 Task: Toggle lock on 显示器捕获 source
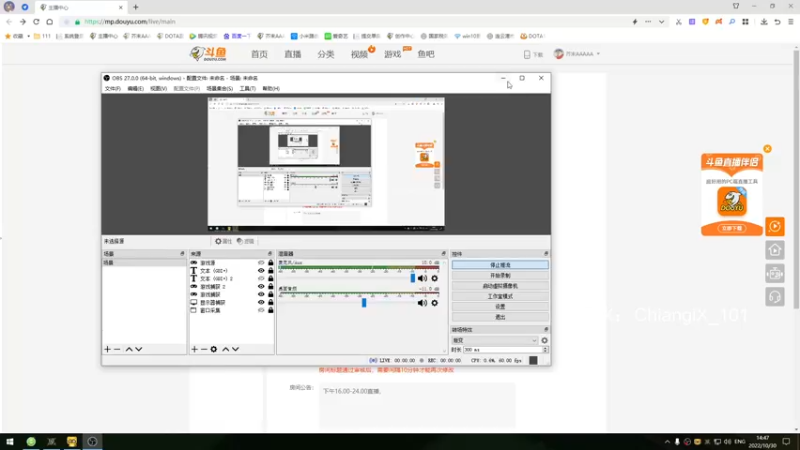[x=271, y=303]
